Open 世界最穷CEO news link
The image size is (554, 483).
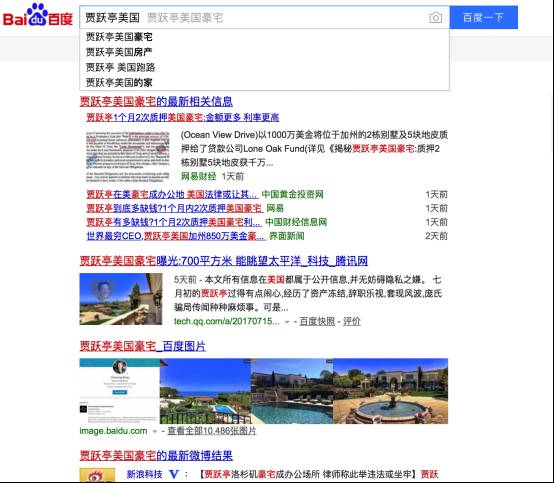176,236
